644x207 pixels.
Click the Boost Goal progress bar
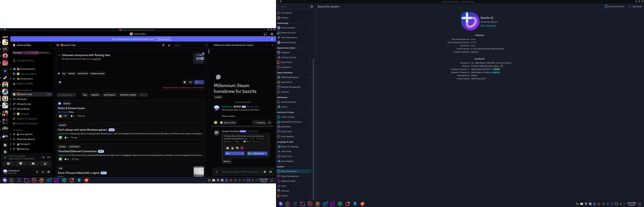tap(32, 53)
